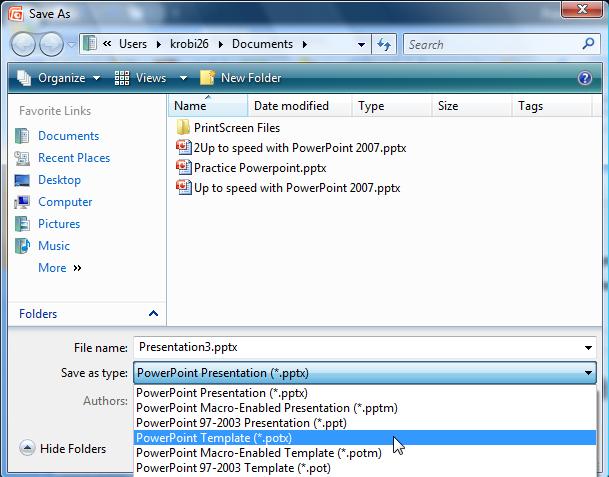Sort by Tags column header
609x477 pixels.
(552, 106)
